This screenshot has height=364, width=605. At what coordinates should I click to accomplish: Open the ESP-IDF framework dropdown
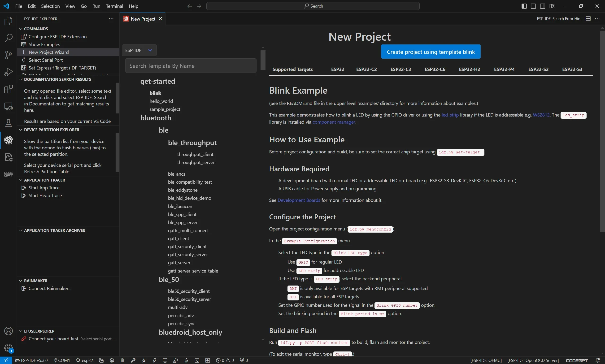point(139,50)
